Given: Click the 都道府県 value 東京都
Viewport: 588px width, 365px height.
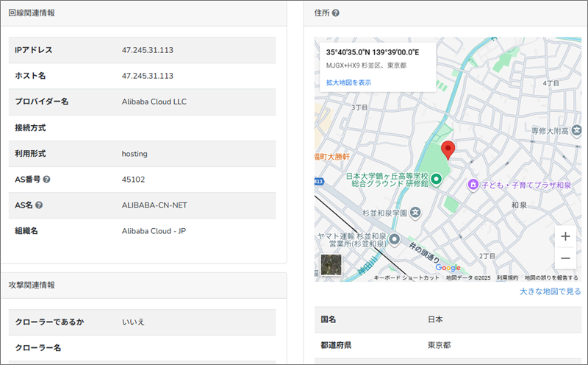Looking at the screenshot, I should coord(439,345).
